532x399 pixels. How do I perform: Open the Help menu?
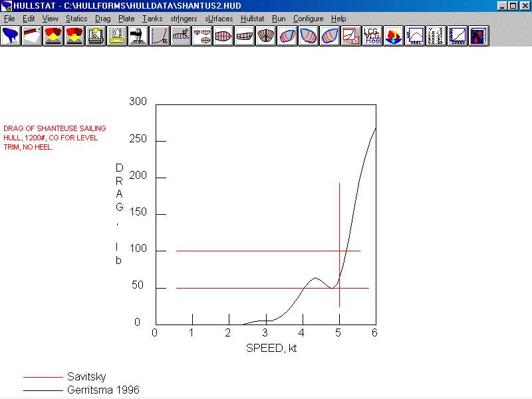coord(338,19)
